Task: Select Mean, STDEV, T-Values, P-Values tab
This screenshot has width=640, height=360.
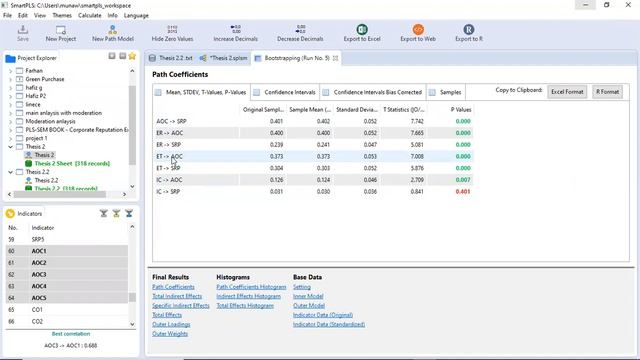Action: (201, 92)
